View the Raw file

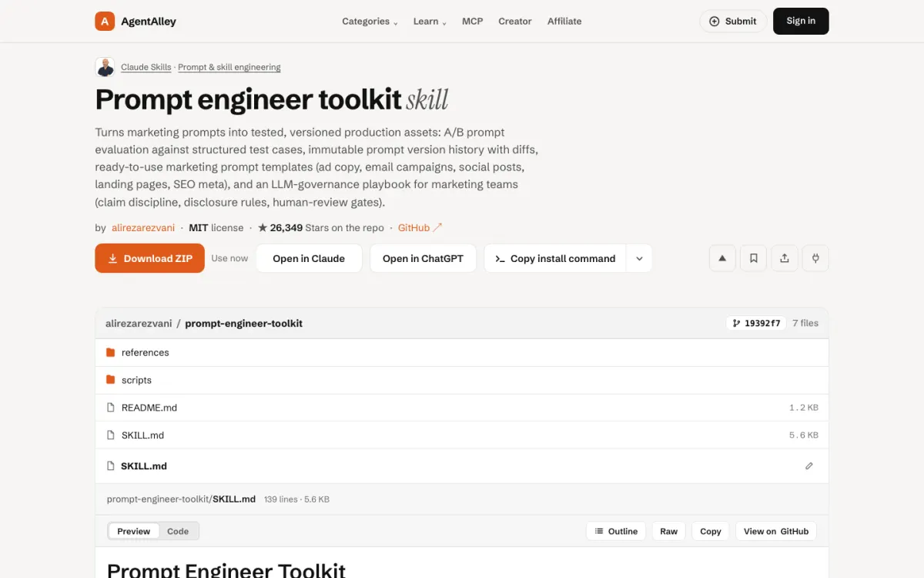point(669,531)
